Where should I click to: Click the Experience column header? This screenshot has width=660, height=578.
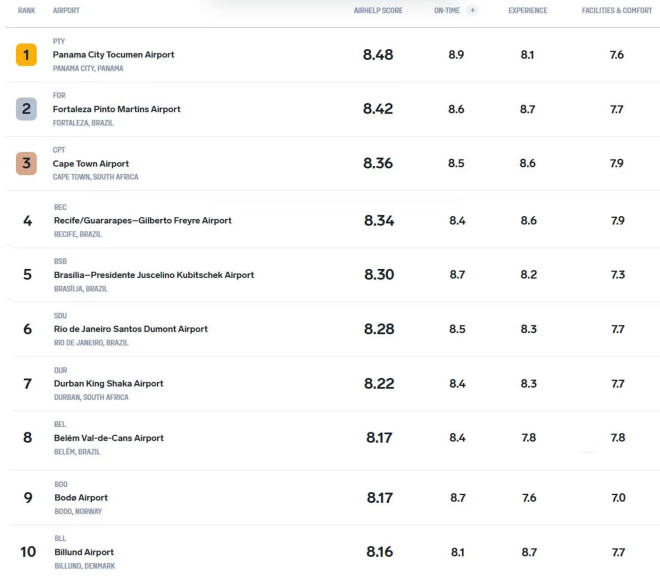(528, 11)
